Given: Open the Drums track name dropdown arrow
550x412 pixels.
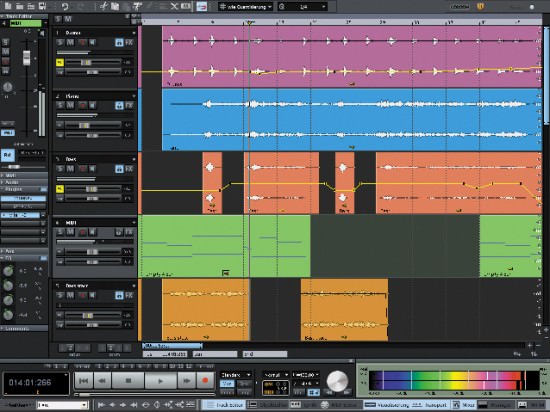Looking at the screenshot, I should [x=133, y=33].
